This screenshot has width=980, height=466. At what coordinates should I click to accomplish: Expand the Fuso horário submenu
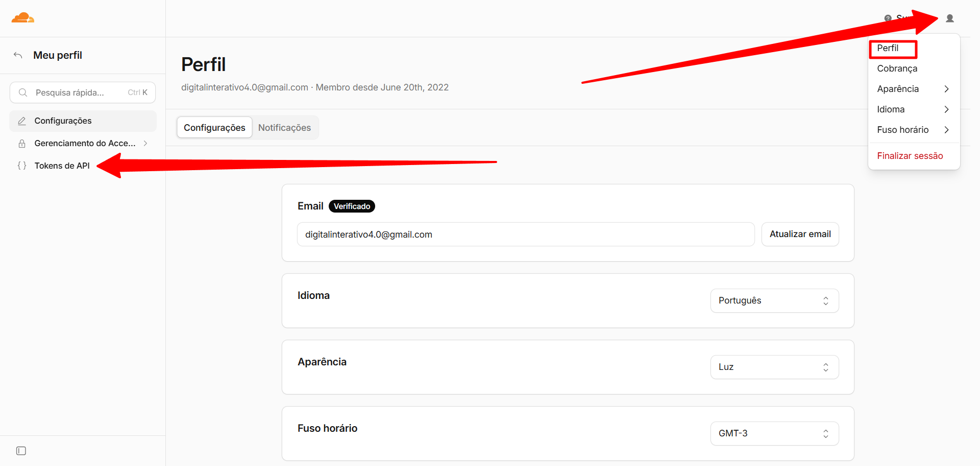[914, 130]
